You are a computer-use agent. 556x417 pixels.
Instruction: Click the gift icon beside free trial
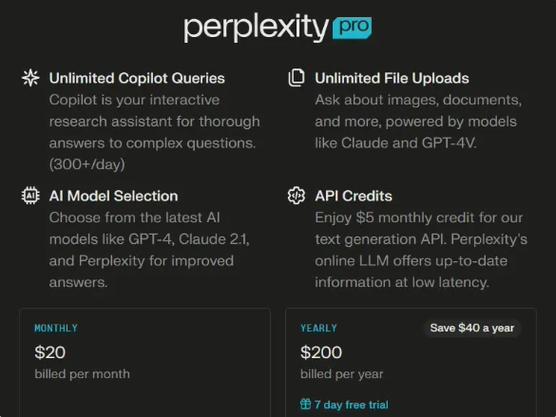point(305,404)
